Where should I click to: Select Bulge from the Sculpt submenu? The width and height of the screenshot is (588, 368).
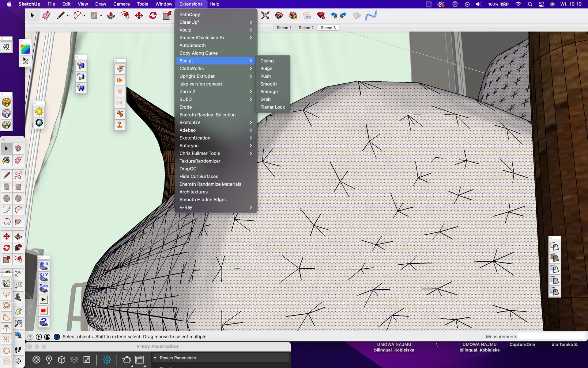pyautogui.click(x=266, y=68)
